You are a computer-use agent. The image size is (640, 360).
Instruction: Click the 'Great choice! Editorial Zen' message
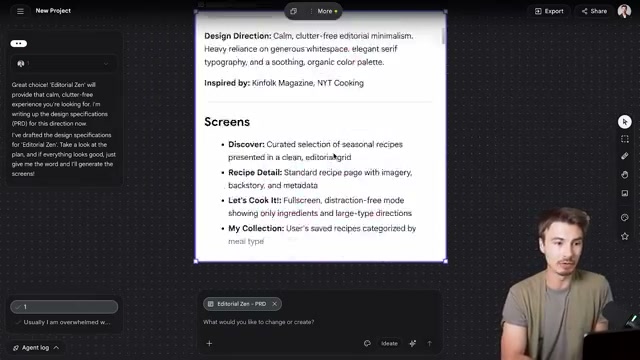tap(60, 104)
